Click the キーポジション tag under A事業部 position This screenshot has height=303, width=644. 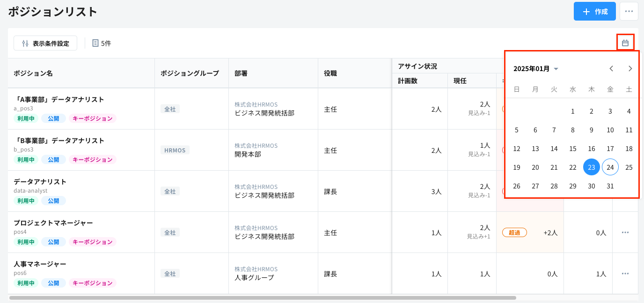92,118
